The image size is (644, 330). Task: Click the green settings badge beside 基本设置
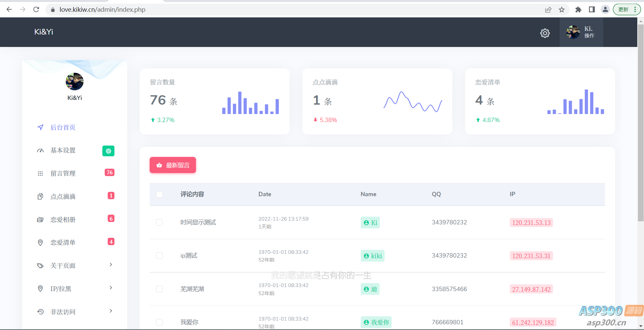click(108, 151)
